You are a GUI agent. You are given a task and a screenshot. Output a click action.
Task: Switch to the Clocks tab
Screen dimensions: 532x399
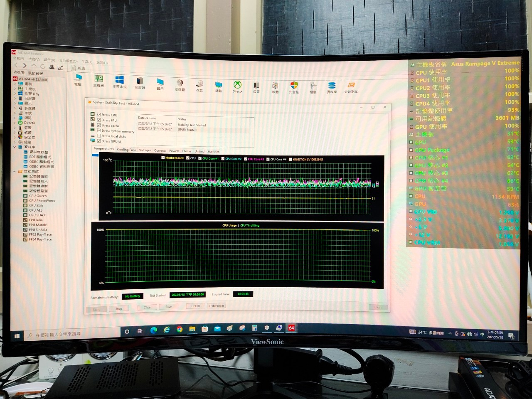(187, 151)
